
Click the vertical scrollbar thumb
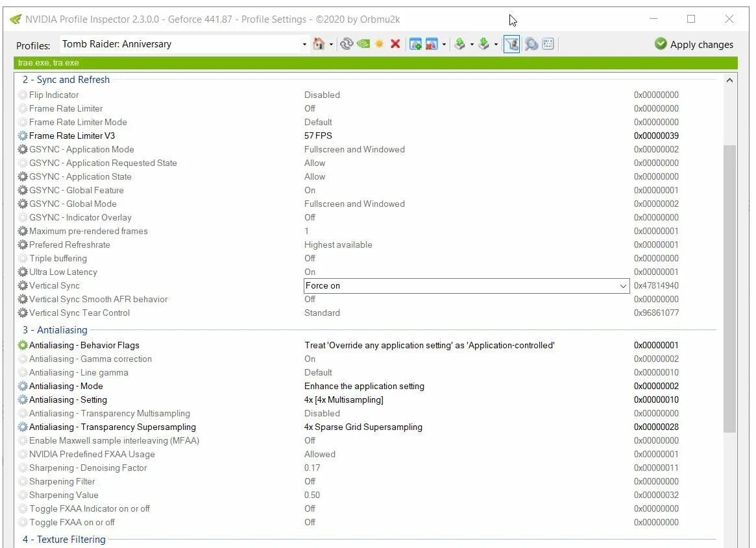[x=729, y=289]
